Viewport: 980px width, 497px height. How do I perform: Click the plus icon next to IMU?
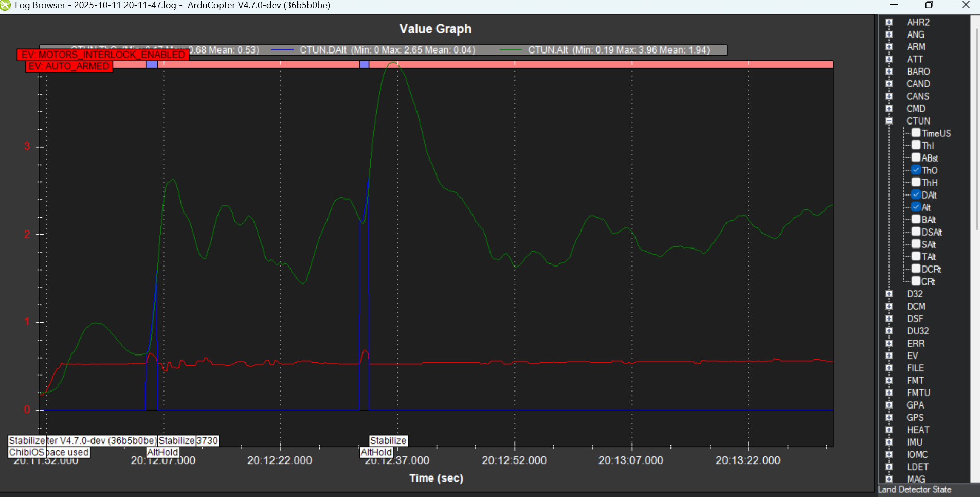pos(889,442)
